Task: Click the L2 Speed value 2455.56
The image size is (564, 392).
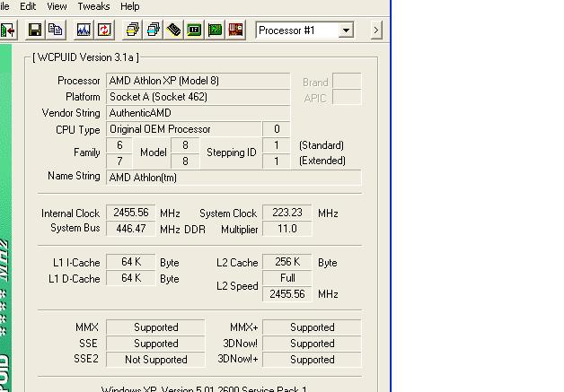Action: point(287,294)
